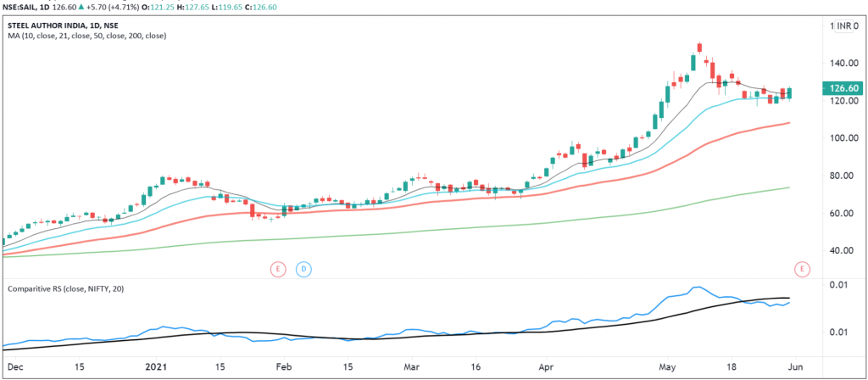The image size is (868, 380).
Task: Click the red E earnings marker near June
Action: coord(801,270)
